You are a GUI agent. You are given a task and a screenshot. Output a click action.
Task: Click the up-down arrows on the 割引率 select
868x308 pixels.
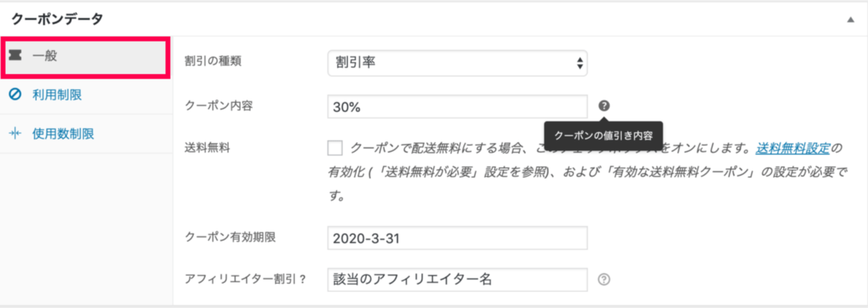point(579,63)
